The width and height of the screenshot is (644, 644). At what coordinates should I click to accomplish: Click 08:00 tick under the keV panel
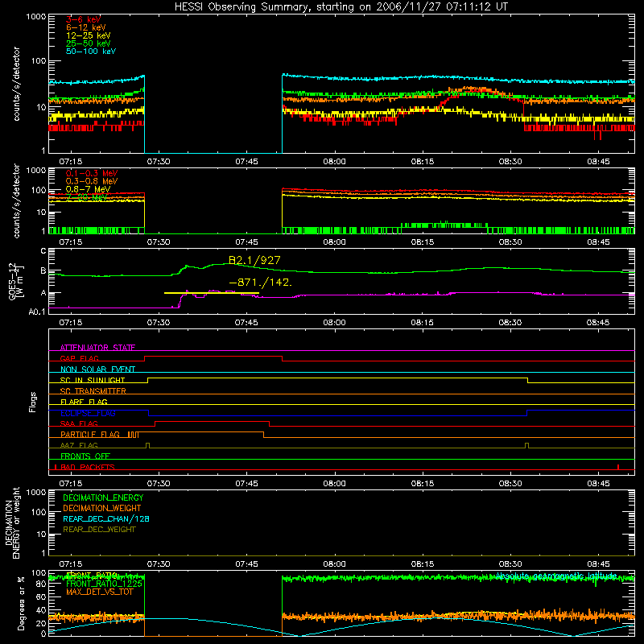tap(334, 162)
